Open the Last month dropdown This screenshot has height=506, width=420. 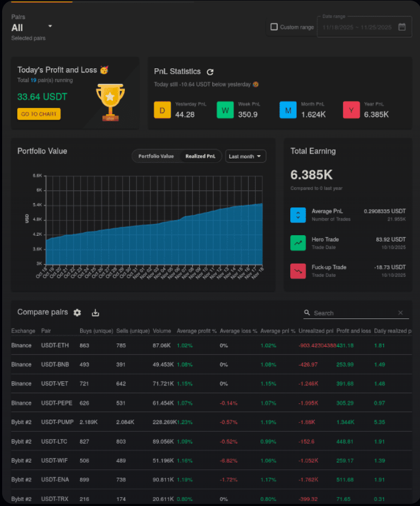tap(245, 156)
